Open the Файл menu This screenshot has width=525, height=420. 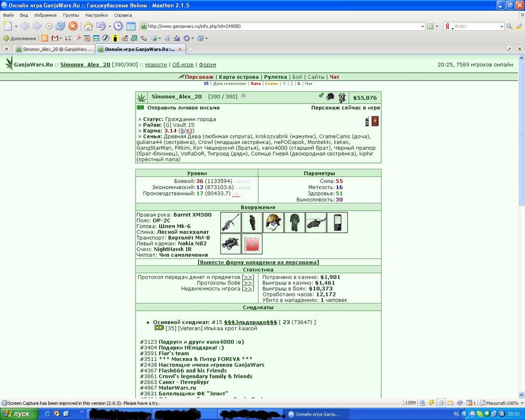click(x=8, y=15)
